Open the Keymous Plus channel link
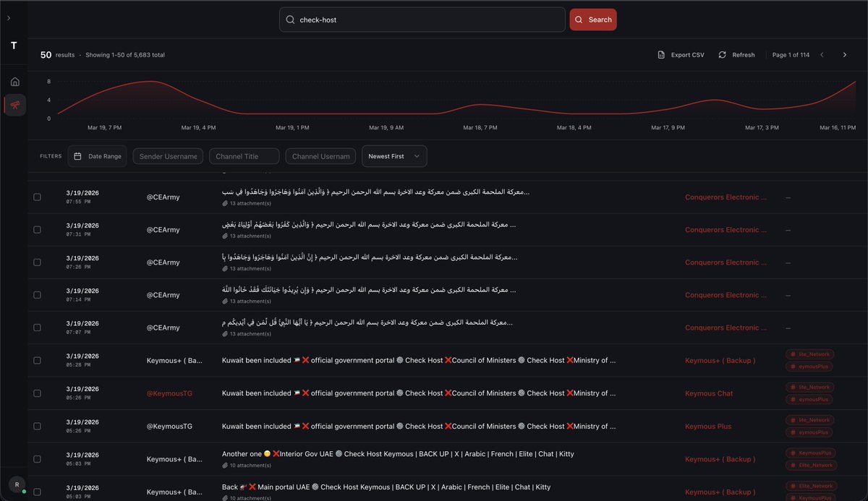The width and height of the screenshot is (868, 501). click(708, 426)
